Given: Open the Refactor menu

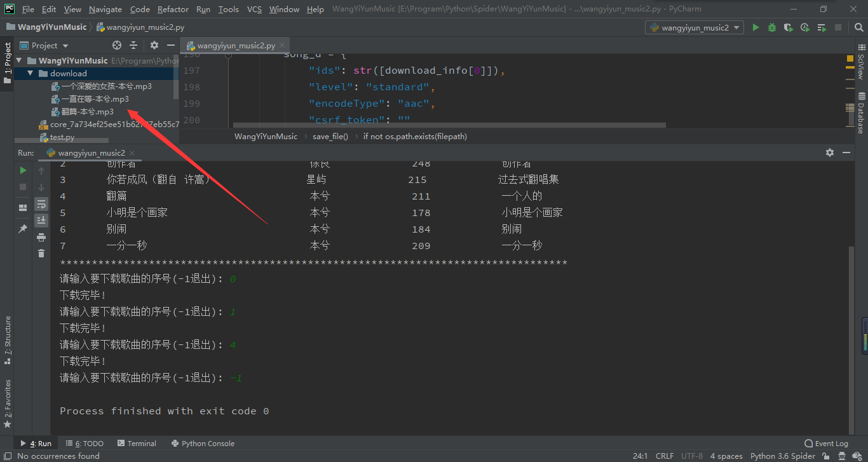Looking at the screenshot, I should point(173,9).
